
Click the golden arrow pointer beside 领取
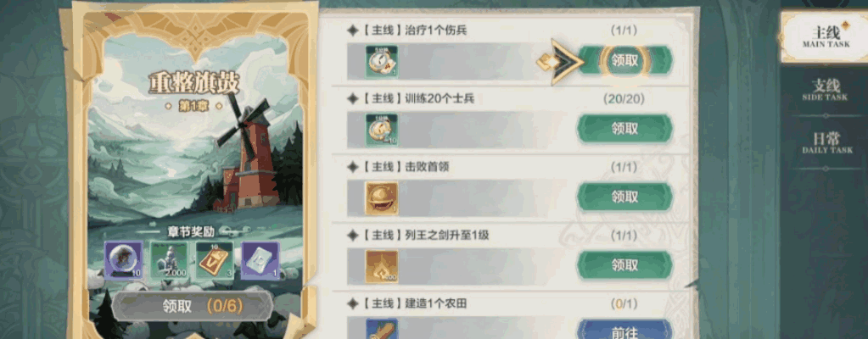pyautogui.click(x=560, y=61)
